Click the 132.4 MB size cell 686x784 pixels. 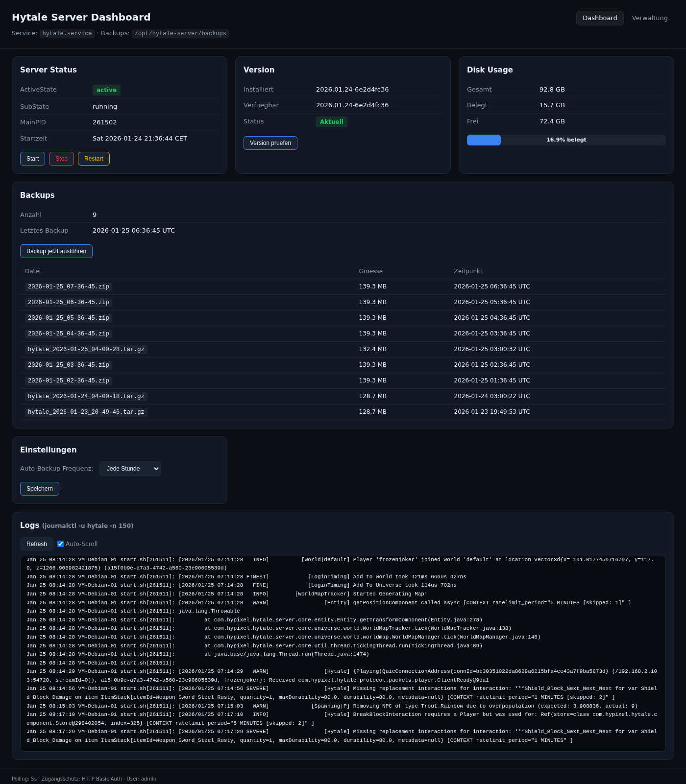(372, 349)
